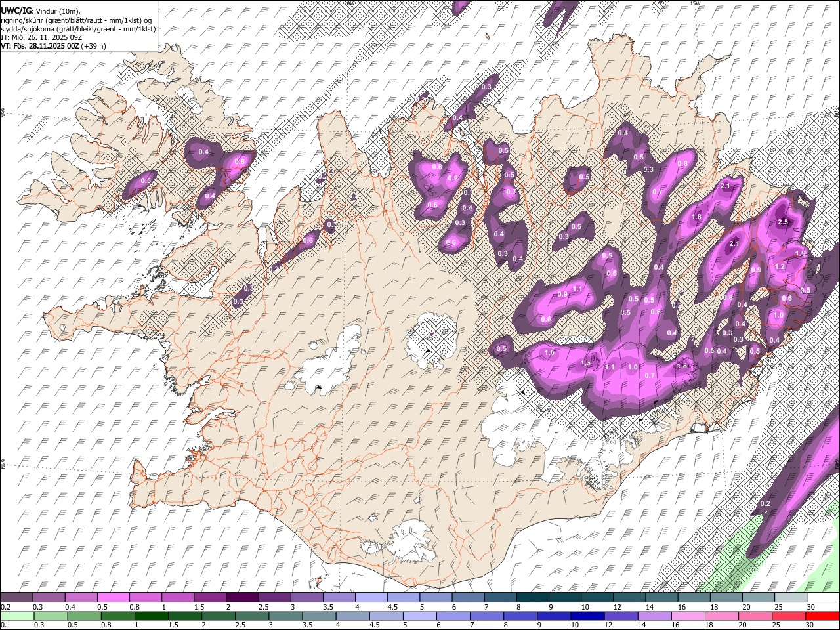The image size is (840, 630).
Task: Pick the white 30 swatch, top legend row
Action: pos(823,598)
